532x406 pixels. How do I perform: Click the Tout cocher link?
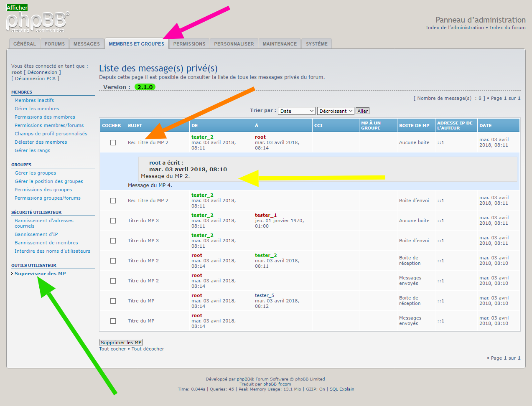coord(112,349)
